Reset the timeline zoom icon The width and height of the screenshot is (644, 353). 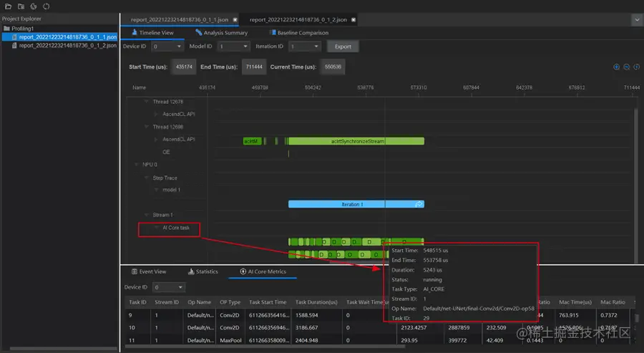point(636,67)
